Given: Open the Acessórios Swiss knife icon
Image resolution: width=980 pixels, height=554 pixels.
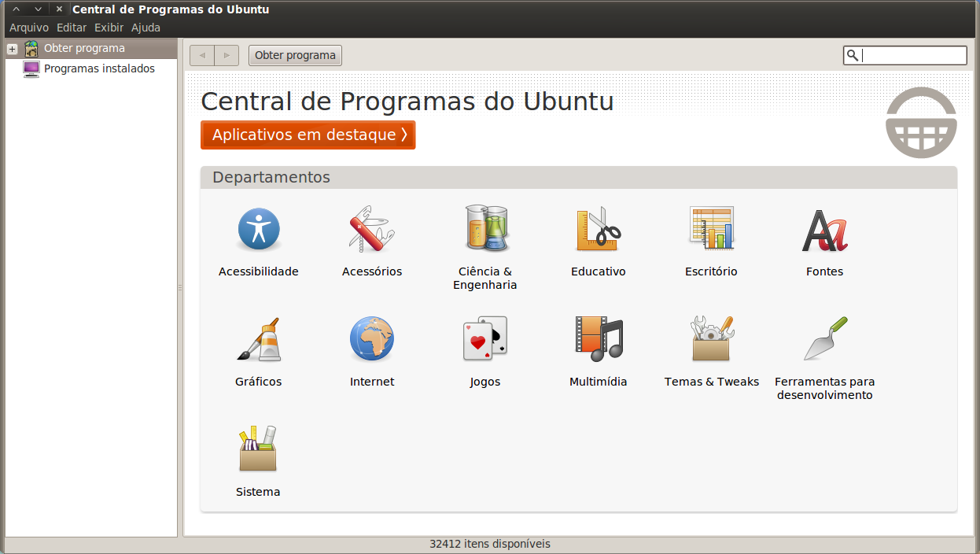Looking at the screenshot, I should (x=372, y=229).
